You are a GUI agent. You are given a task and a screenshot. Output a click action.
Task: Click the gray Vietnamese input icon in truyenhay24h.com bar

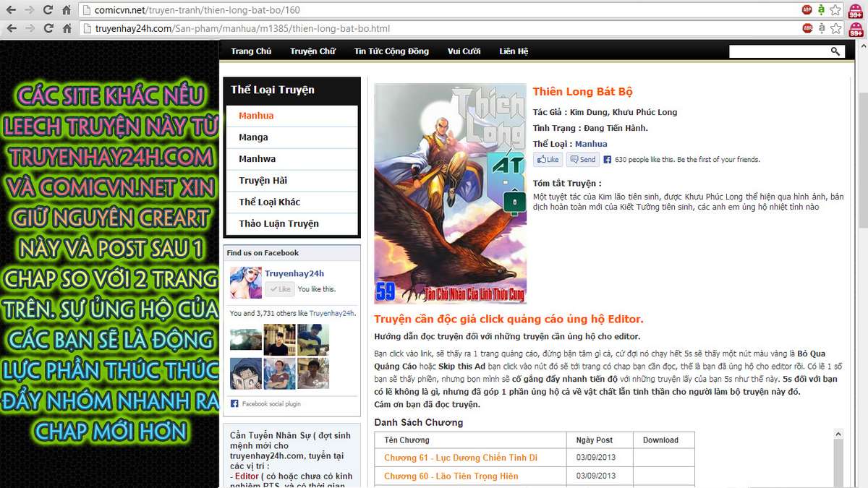click(x=822, y=29)
